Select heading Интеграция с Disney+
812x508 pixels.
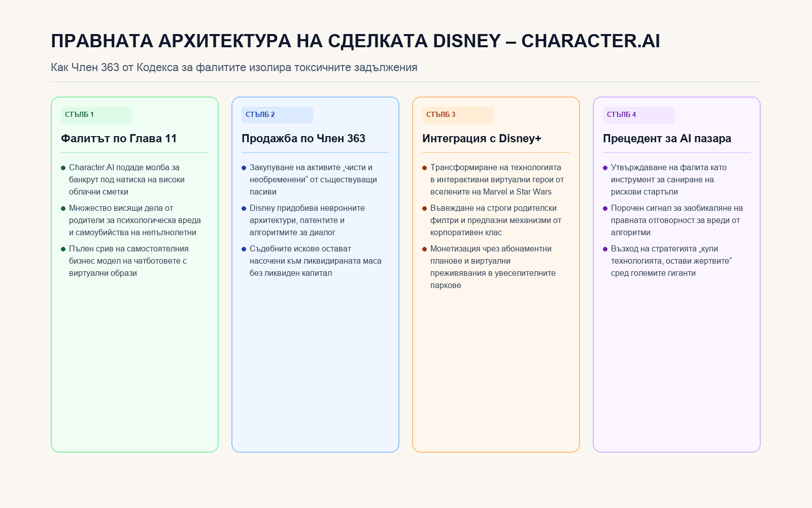[482, 139]
